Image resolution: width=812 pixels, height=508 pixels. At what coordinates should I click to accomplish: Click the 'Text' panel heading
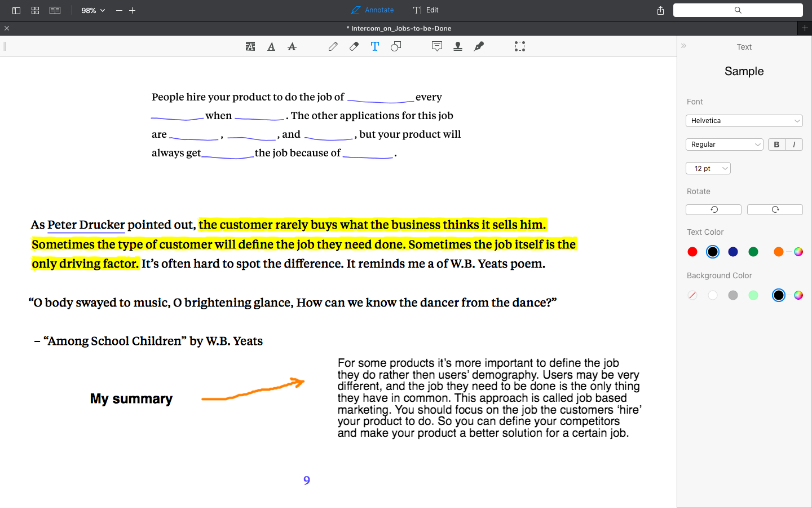[x=744, y=47]
